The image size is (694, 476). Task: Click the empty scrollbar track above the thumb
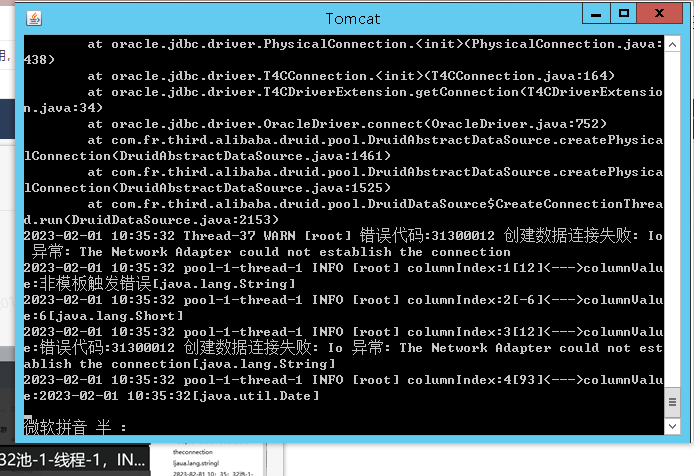click(x=672, y=219)
